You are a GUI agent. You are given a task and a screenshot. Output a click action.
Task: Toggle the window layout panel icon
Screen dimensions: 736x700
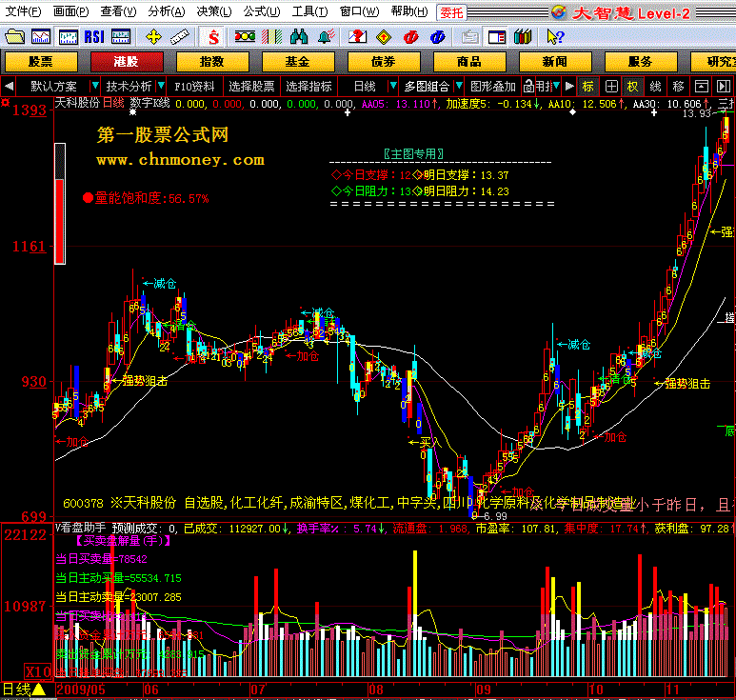click(x=497, y=36)
